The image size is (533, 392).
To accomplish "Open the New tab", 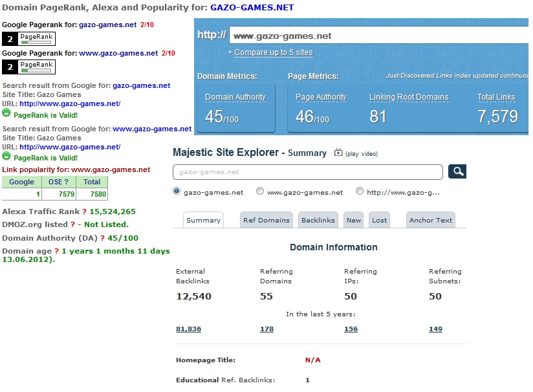I will (x=354, y=220).
